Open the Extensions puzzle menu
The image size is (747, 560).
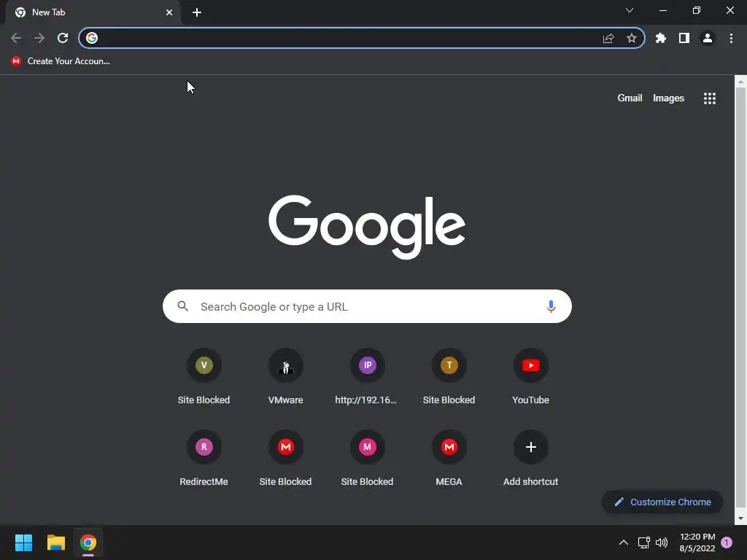pyautogui.click(x=661, y=38)
